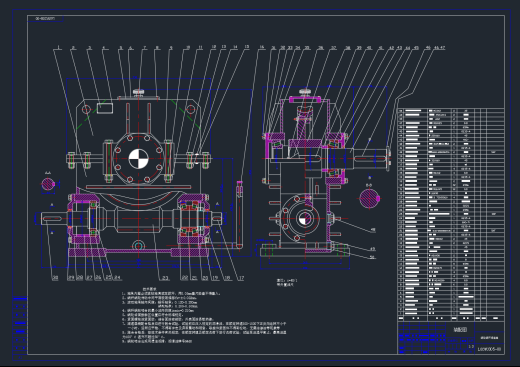Choose part balloon number 14 at top
Viewport: 520px width, 367px height.
click(235, 47)
